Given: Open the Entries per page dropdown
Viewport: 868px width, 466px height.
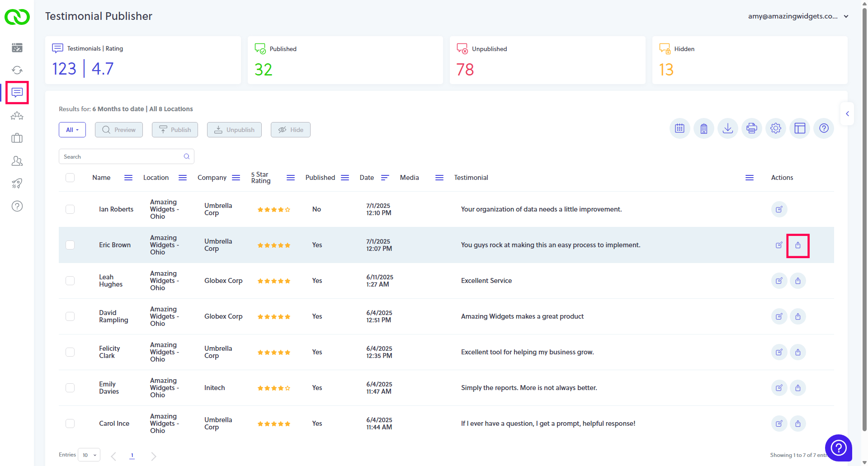Looking at the screenshot, I should [89, 455].
